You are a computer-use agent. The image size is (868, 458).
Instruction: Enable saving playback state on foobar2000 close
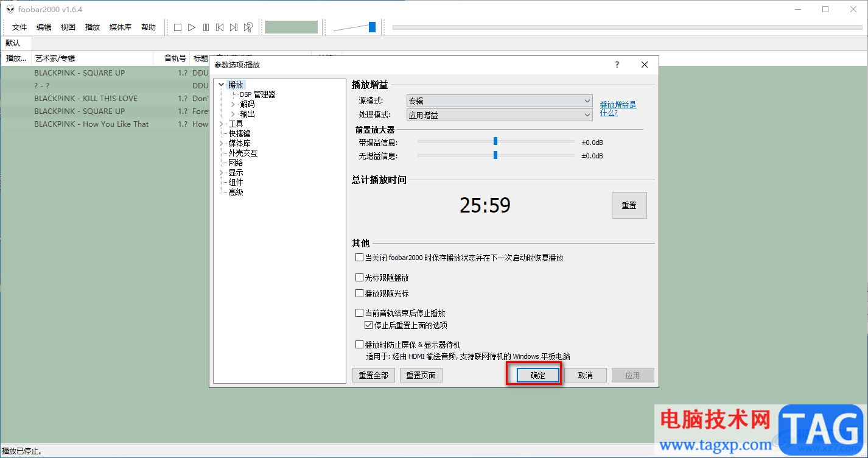point(359,258)
